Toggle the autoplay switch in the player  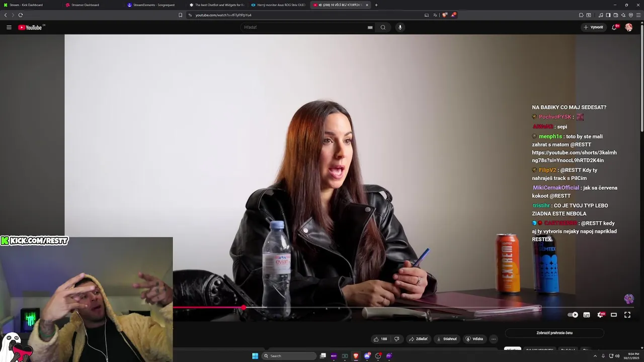point(573,315)
